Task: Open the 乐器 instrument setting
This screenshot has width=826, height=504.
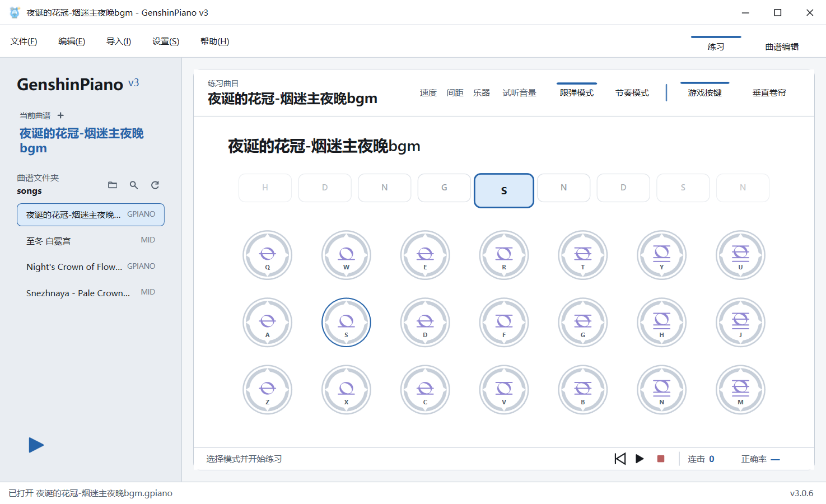Action: [x=482, y=93]
